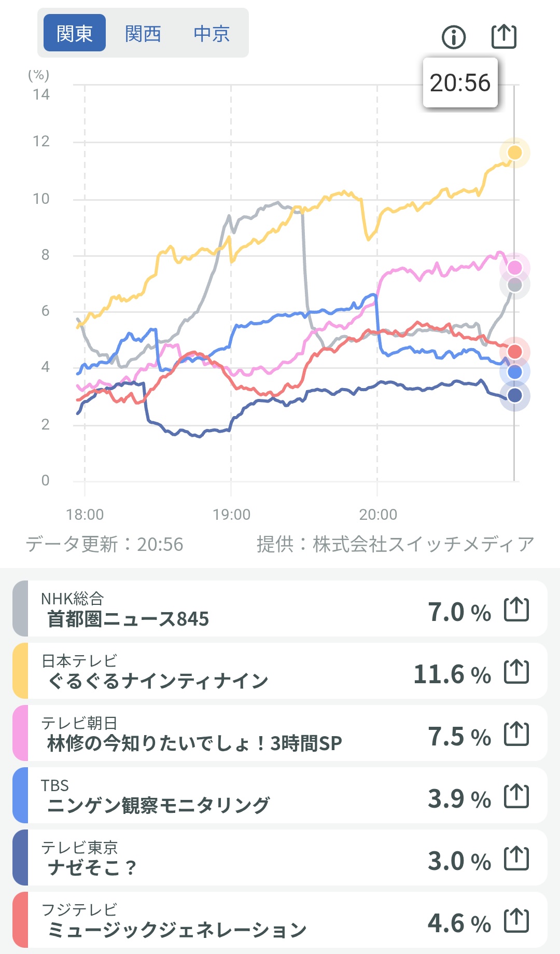Switch to the 中京 region tab
The height and width of the screenshot is (954, 560).
[212, 33]
